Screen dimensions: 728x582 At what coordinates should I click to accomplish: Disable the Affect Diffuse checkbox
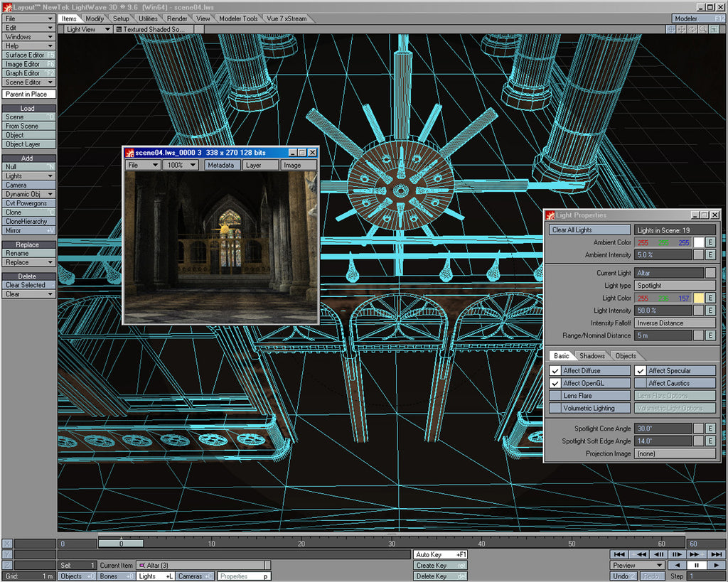point(554,370)
